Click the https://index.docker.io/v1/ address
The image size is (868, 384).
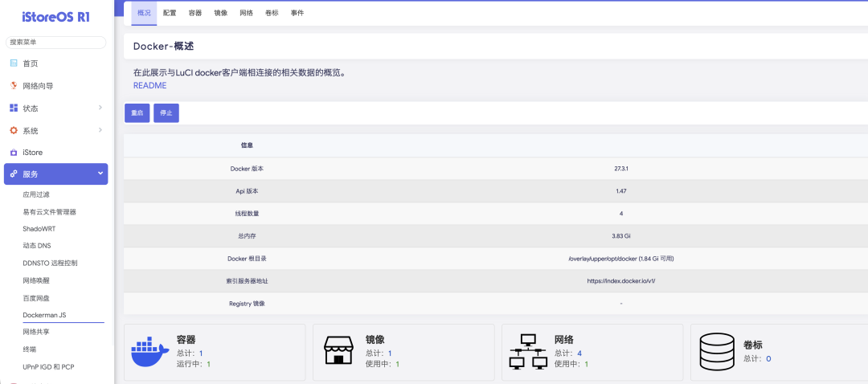pyautogui.click(x=621, y=281)
